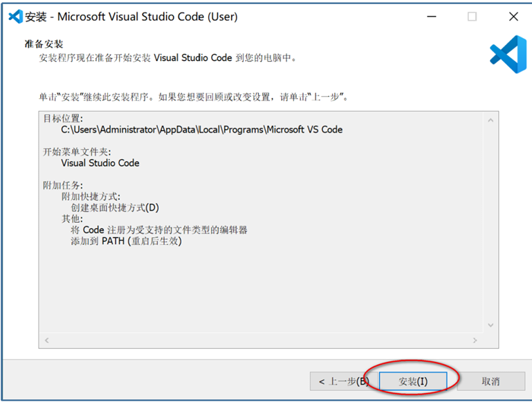The width and height of the screenshot is (532, 402).
Task: Click the large VS Code logo
Action: tap(508, 54)
